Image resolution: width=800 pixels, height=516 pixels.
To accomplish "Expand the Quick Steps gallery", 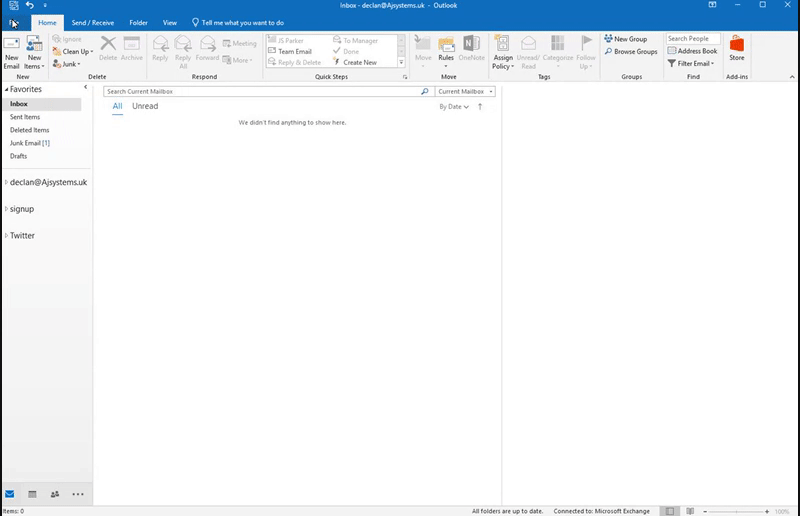I will [401, 62].
